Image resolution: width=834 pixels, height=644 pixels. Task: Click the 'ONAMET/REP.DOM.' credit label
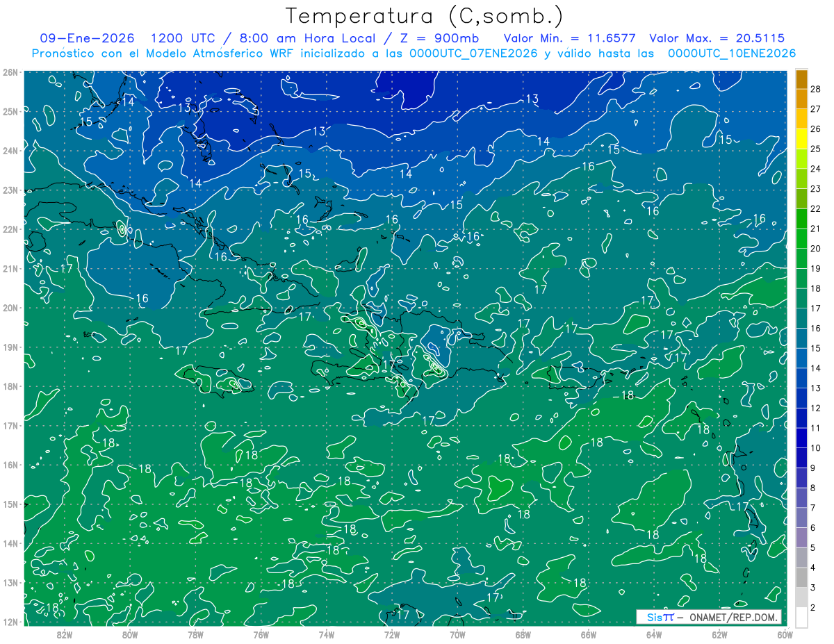[x=734, y=617]
